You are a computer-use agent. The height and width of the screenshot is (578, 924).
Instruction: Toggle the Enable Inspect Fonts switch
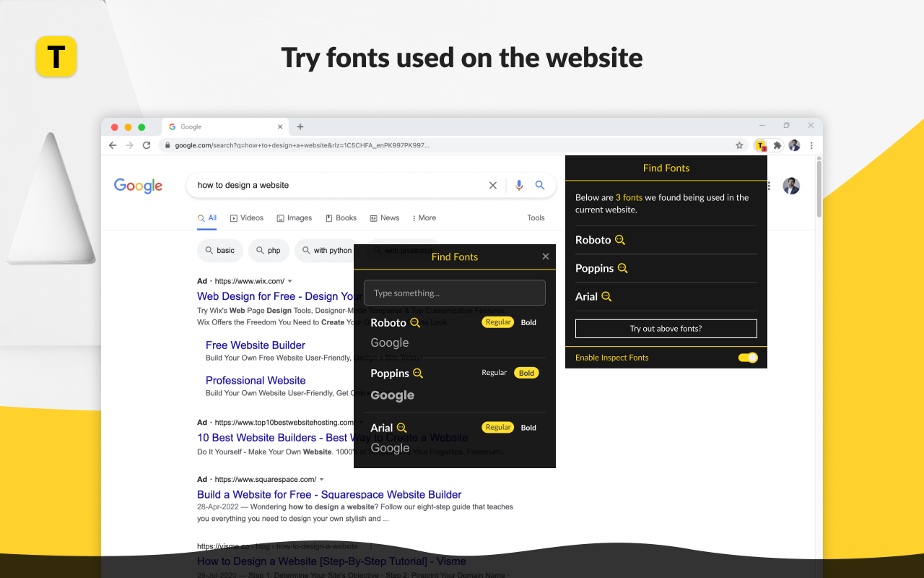click(x=748, y=358)
